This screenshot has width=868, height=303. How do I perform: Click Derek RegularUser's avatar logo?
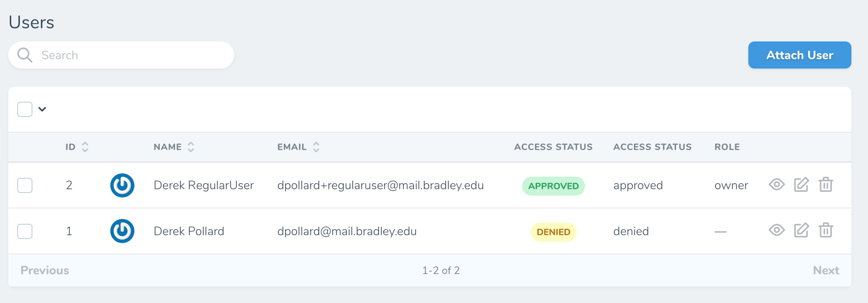pos(122,185)
